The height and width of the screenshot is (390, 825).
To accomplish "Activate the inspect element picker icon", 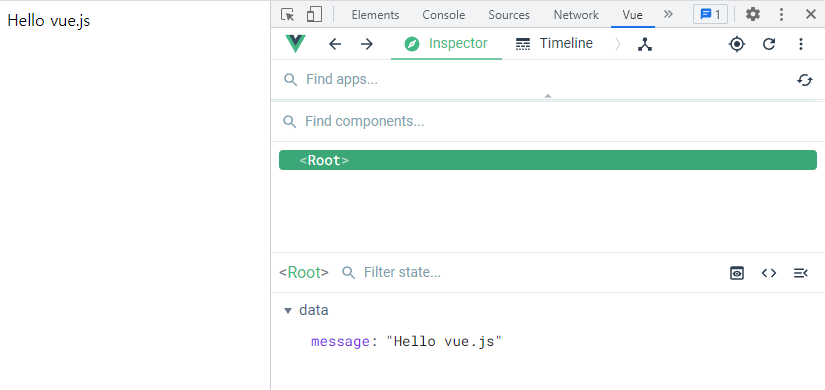I will point(287,14).
